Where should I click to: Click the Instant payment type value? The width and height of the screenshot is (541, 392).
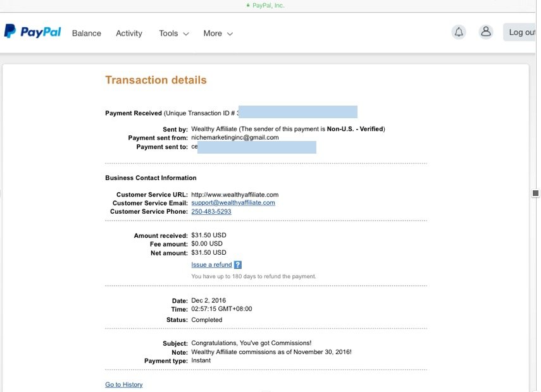coord(201,360)
